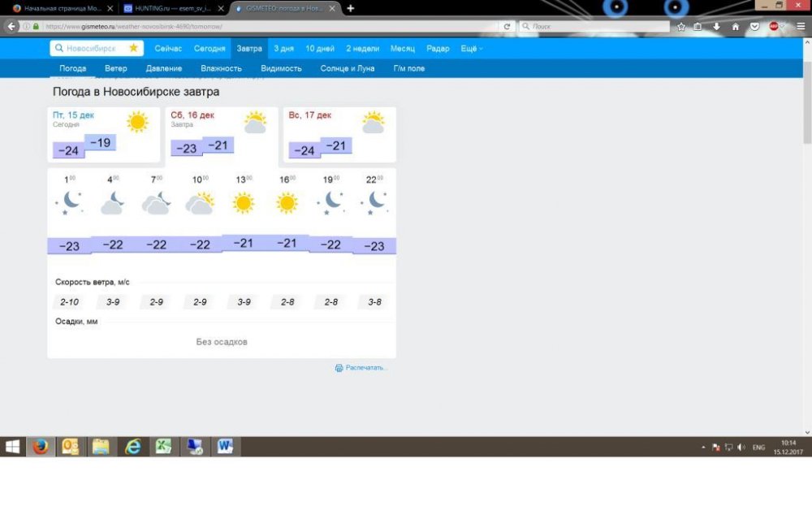Click the Firefox home icon
Screen dimensions: 812x528
736,26
